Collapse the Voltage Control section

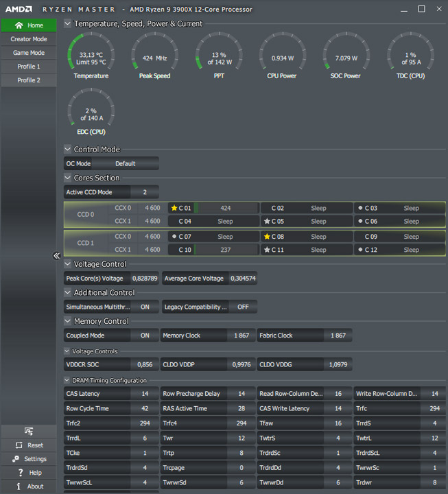point(67,263)
